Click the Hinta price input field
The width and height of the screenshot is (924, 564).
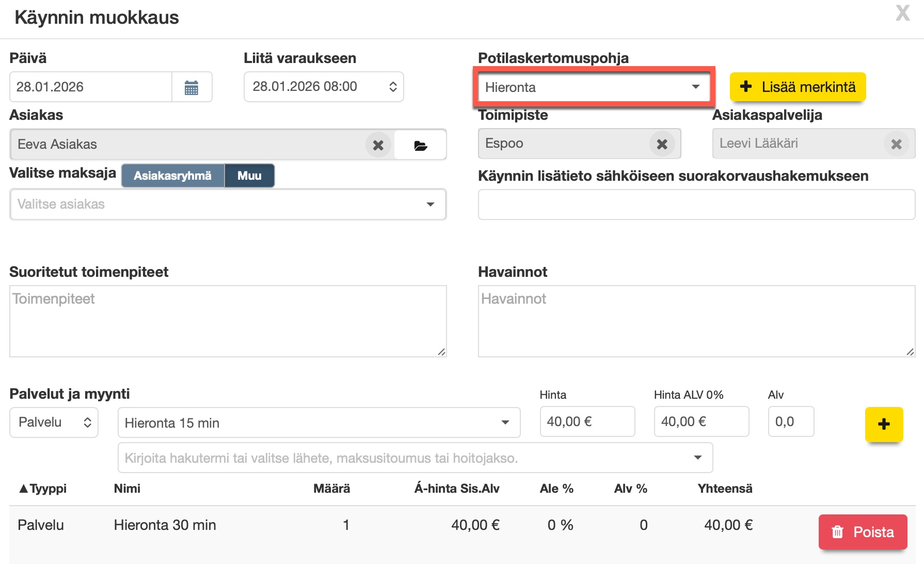587,422
